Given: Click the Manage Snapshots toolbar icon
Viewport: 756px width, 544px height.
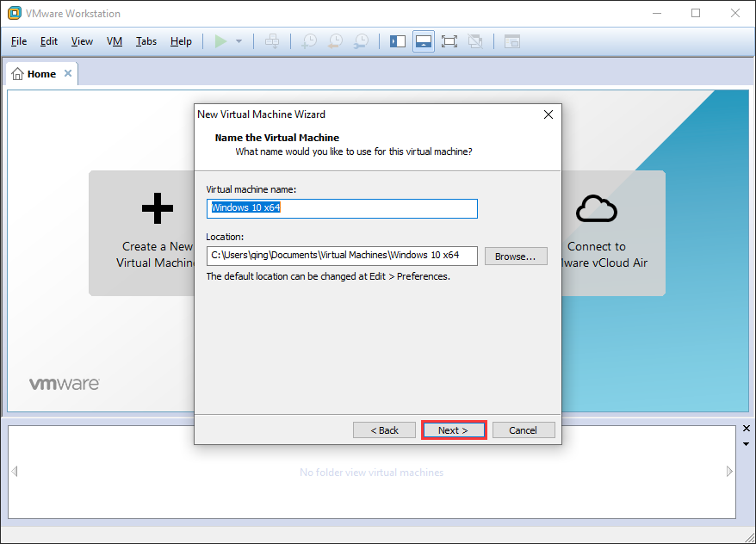Looking at the screenshot, I should click(x=361, y=41).
